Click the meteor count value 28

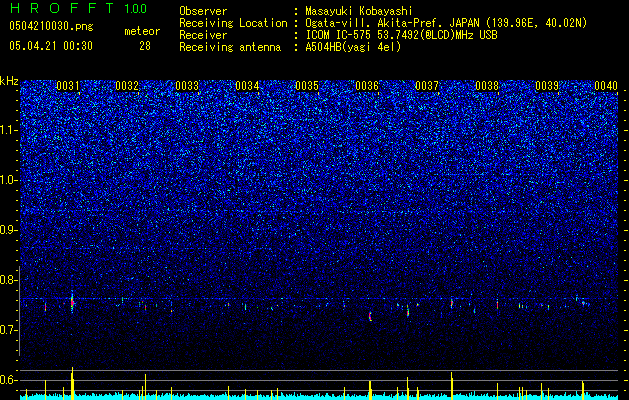145,46
